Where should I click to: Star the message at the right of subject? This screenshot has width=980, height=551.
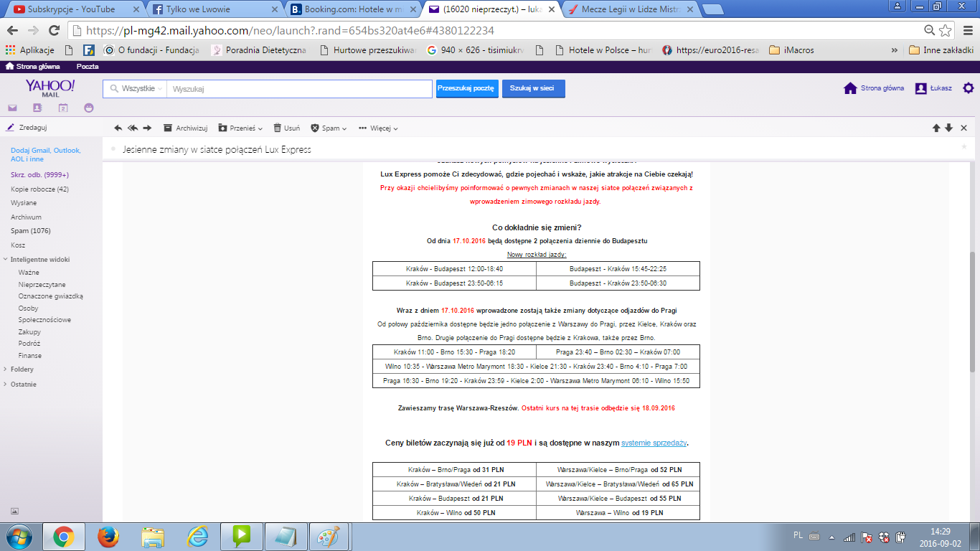click(963, 146)
